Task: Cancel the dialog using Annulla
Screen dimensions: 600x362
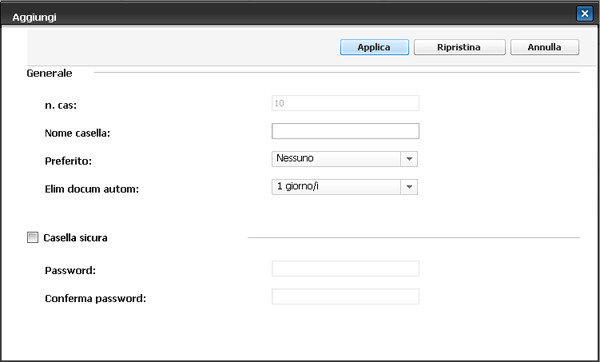Action: tap(544, 47)
